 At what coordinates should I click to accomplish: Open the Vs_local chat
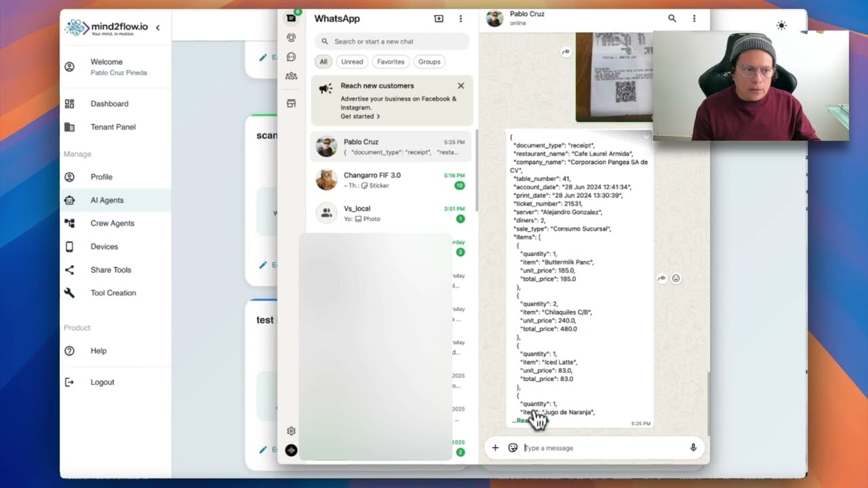click(x=391, y=213)
